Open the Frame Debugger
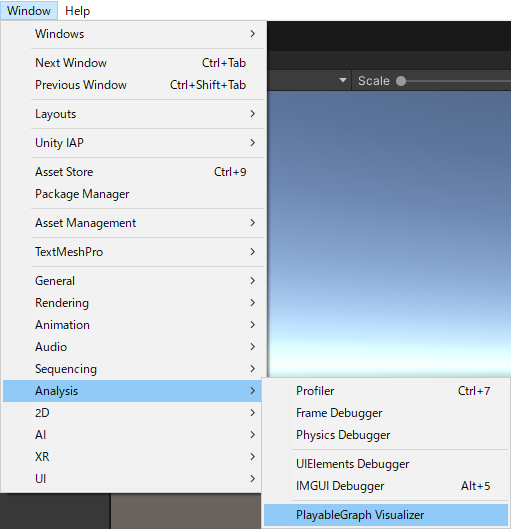This screenshot has width=511, height=529. [386, 413]
